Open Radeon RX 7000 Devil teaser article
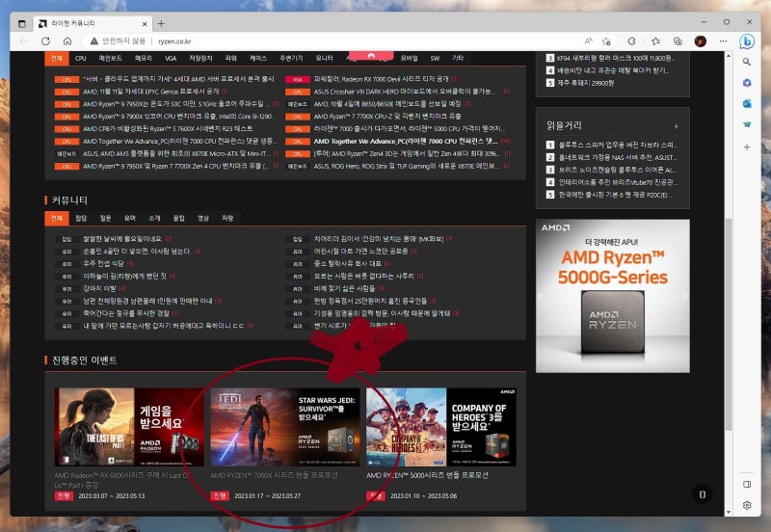The width and height of the screenshot is (771, 532). pyautogui.click(x=381, y=79)
